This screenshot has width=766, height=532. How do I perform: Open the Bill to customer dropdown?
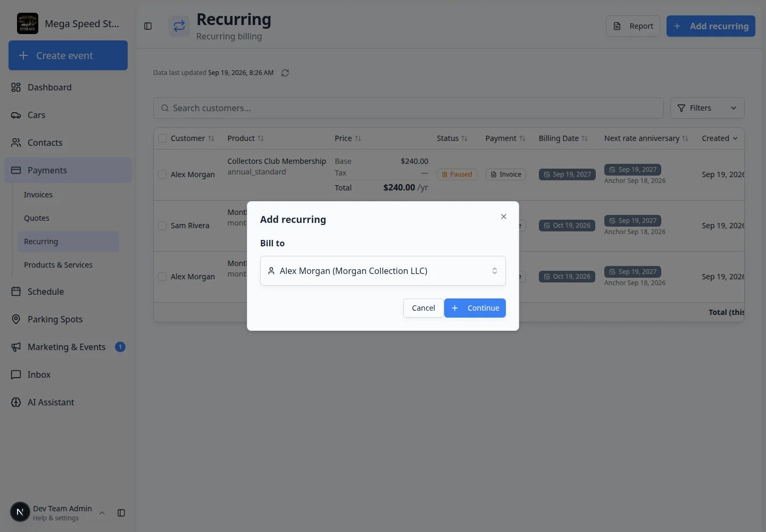coord(383,271)
